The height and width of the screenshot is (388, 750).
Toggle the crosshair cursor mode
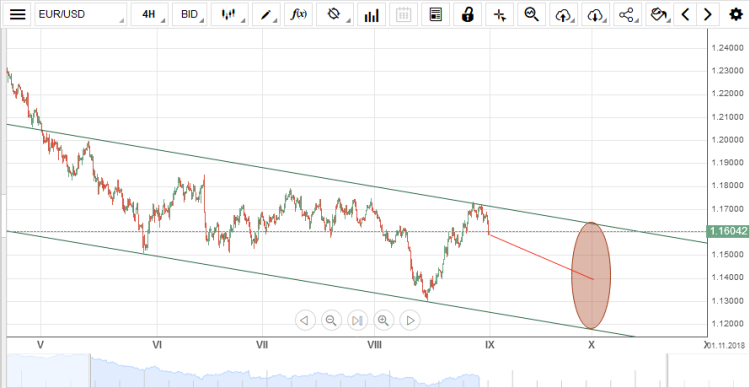pos(499,14)
